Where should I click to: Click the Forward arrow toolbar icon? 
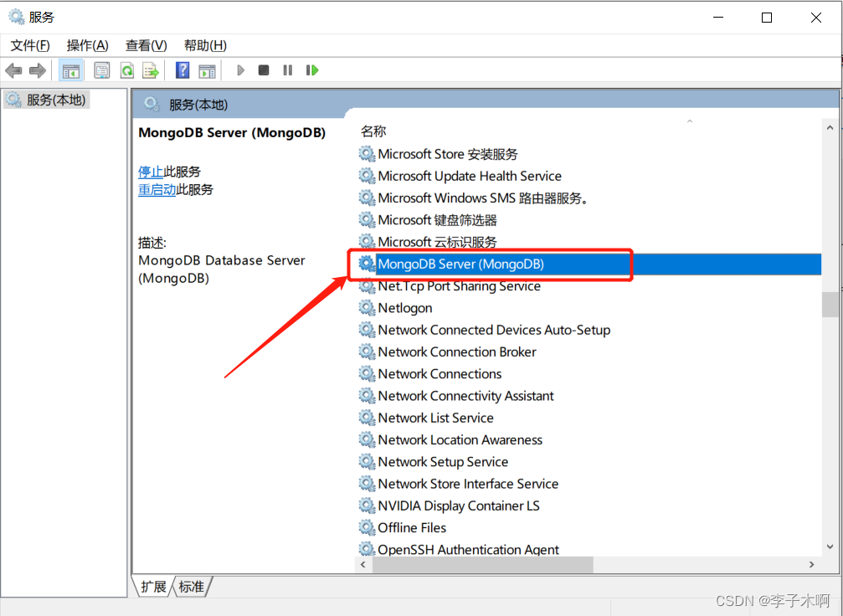pyautogui.click(x=38, y=70)
